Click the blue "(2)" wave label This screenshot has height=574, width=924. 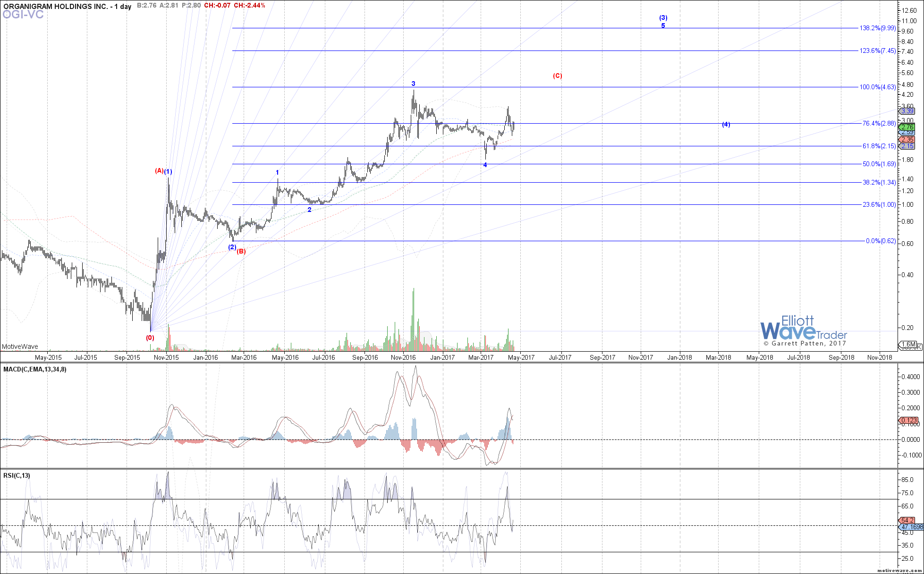coord(232,247)
